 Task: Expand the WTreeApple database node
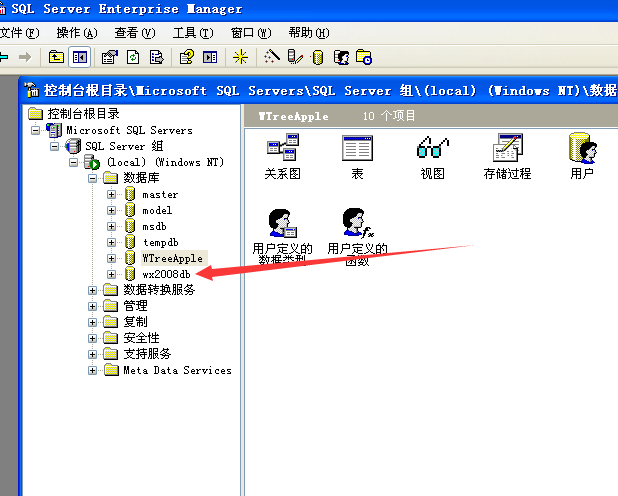tap(111, 258)
